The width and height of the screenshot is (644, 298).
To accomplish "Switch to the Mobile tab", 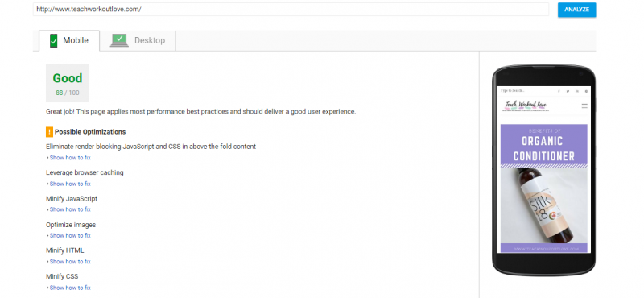I will tap(69, 41).
